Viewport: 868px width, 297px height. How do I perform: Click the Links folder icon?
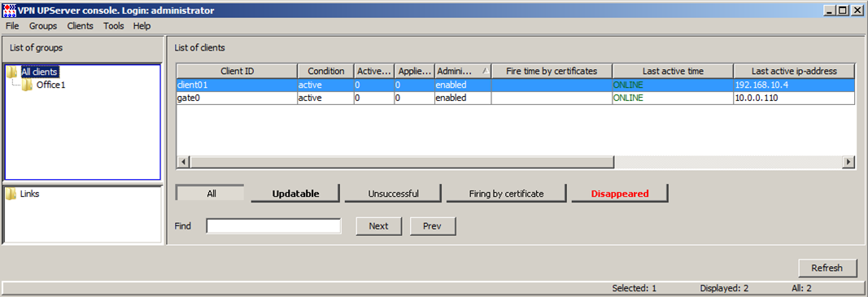(11, 194)
